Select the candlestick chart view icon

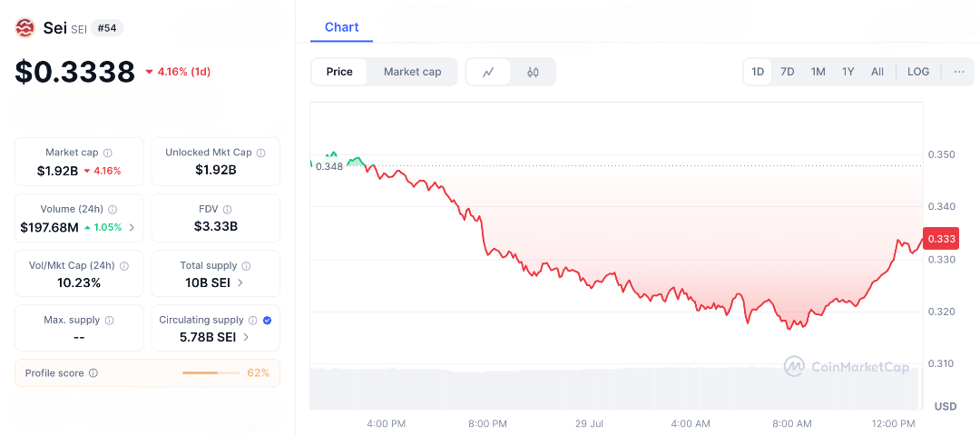pos(533,72)
